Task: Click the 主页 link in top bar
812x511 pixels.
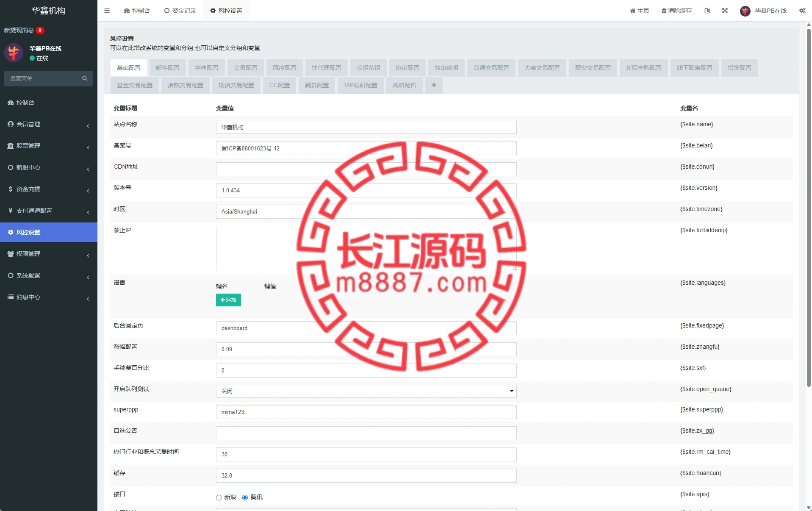Action: [x=640, y=11]
